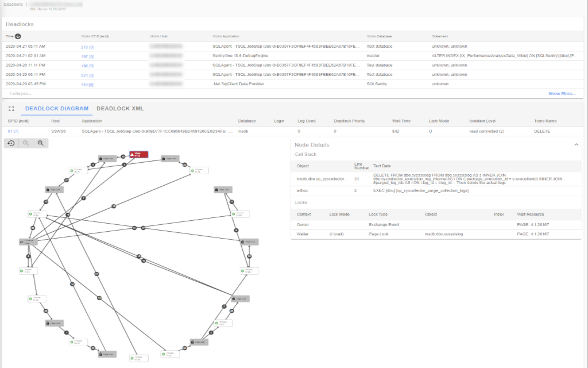Collapse the Node Details panel
Image resolution: width=588 pixels, height=368 pixels.
[577, 144]
